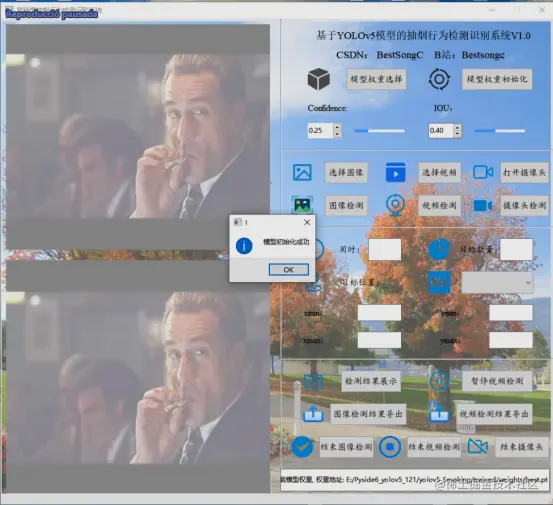Click the IOU slider track

[x=500, y=130]
